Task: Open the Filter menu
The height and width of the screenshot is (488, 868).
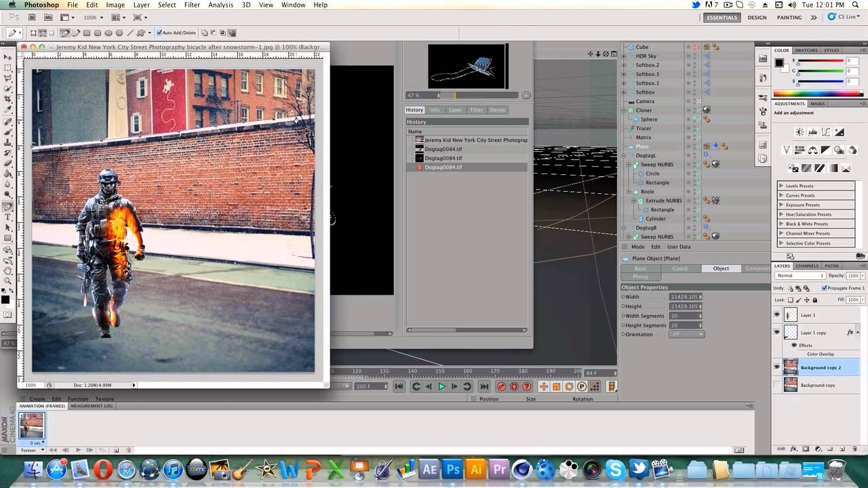Action: coord(192,5)
